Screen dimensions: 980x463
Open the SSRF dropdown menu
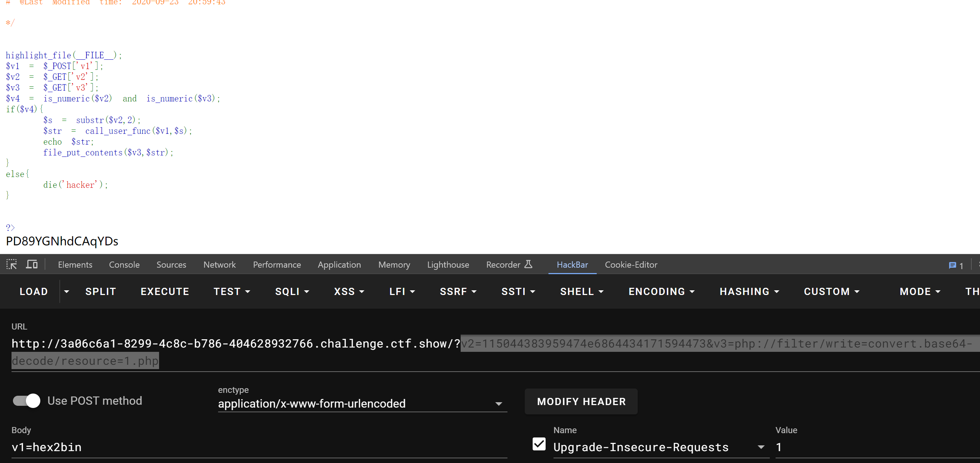(458, 291)
